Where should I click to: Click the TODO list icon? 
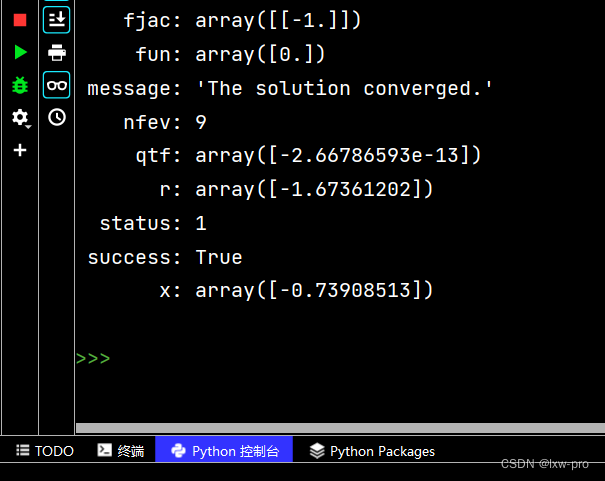tap(23, 450)
